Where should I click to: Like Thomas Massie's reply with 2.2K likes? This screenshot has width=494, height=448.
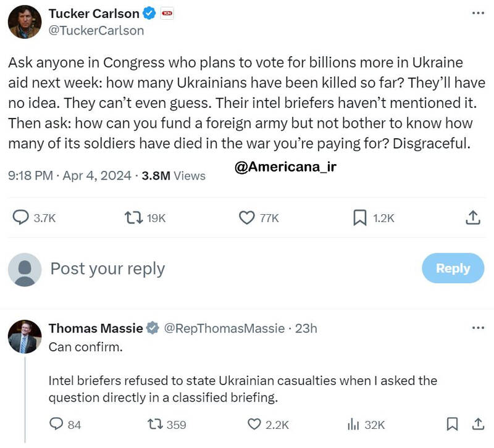pyautogui.click(x=254, y=424)
